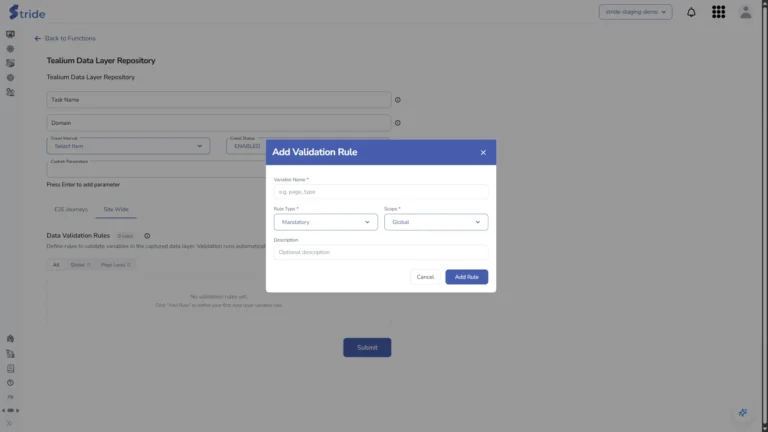Click the 'Press Enter to add parameter' hint
Screen dimensions: 768x432
[83, 185]
